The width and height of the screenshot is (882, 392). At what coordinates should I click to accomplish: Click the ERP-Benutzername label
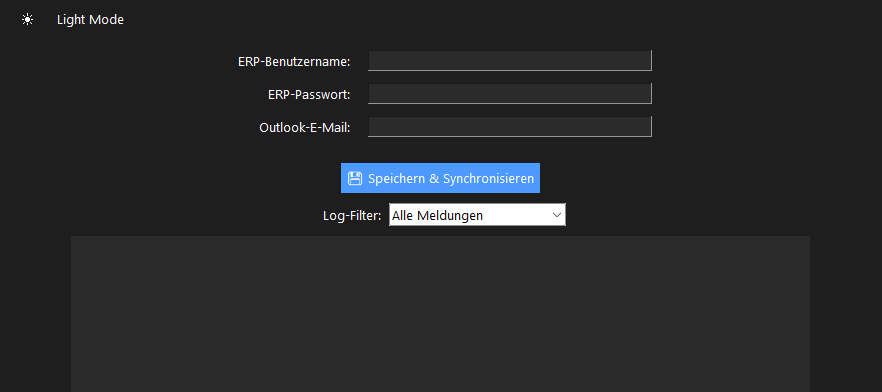tap(294, 61)
